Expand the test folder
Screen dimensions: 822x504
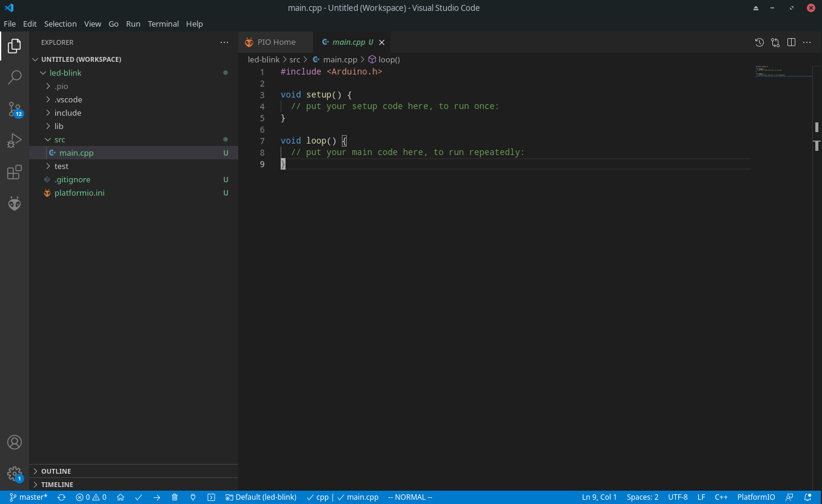(133, 166)
